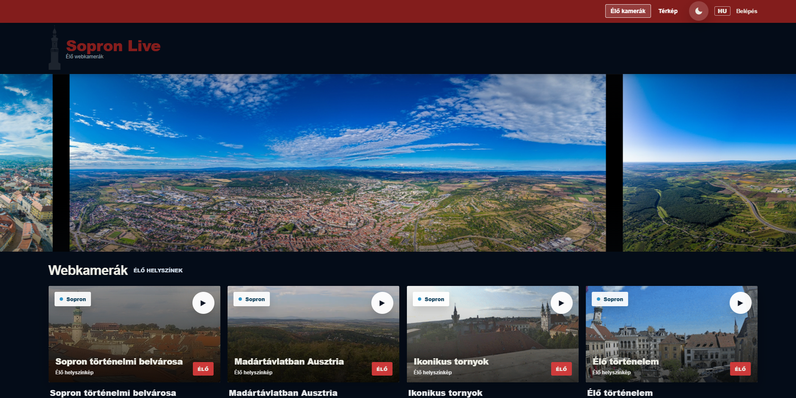Screen dimensions: 796x398
Task: Open the Élő kamerák menu item
Action: tap(627, 11)
